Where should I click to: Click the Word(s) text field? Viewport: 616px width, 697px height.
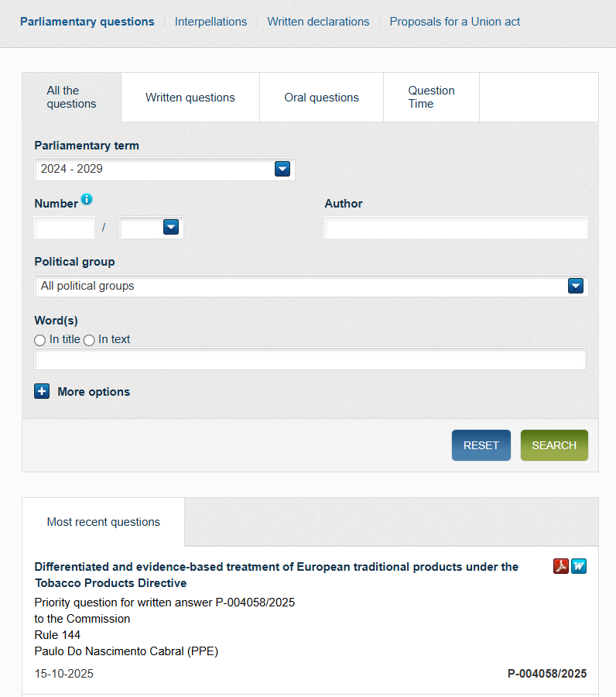click(x=310, y=359)
